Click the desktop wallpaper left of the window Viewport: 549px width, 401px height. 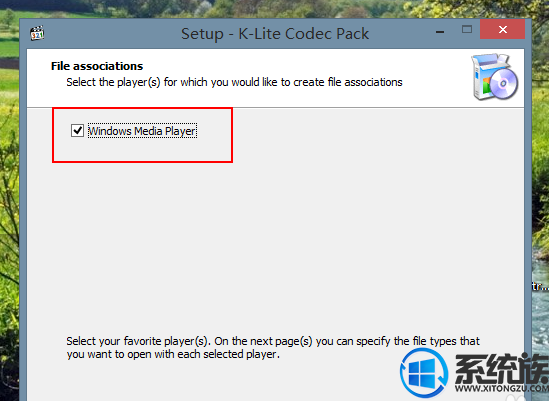click(9, 210)
